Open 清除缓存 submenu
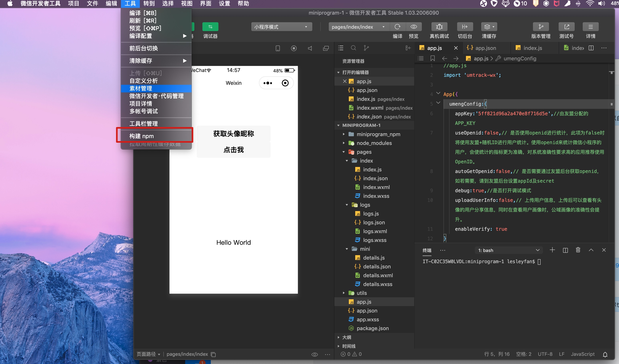 (156, 61)
